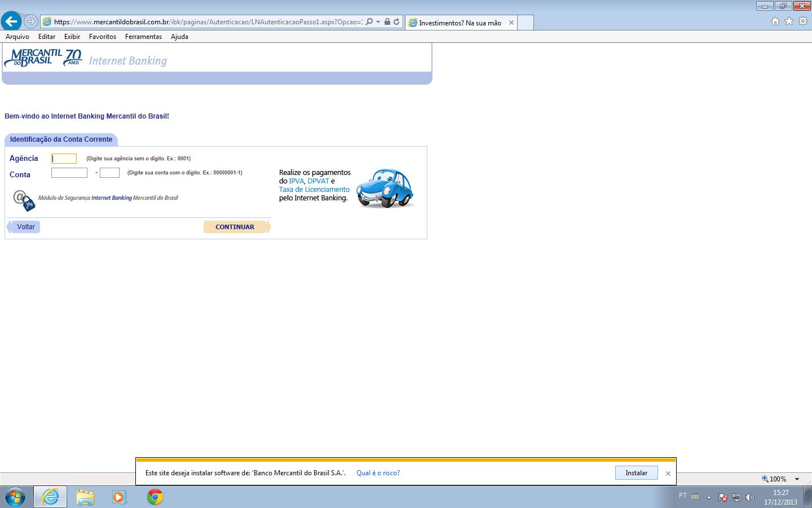Viewport: 812px width, 508px height.
Task: Focus the Conta check digit field
Action: pos(109,173)
